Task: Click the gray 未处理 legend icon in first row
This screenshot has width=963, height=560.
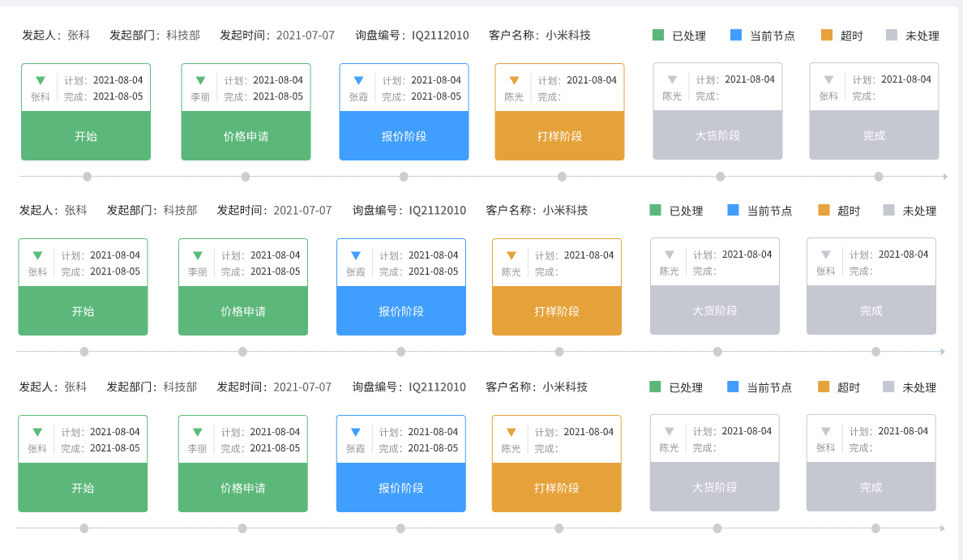Action: coord(892,35)
